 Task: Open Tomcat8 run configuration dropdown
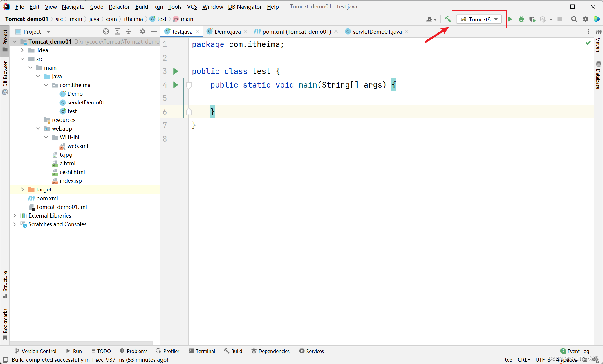coord(479,19)
